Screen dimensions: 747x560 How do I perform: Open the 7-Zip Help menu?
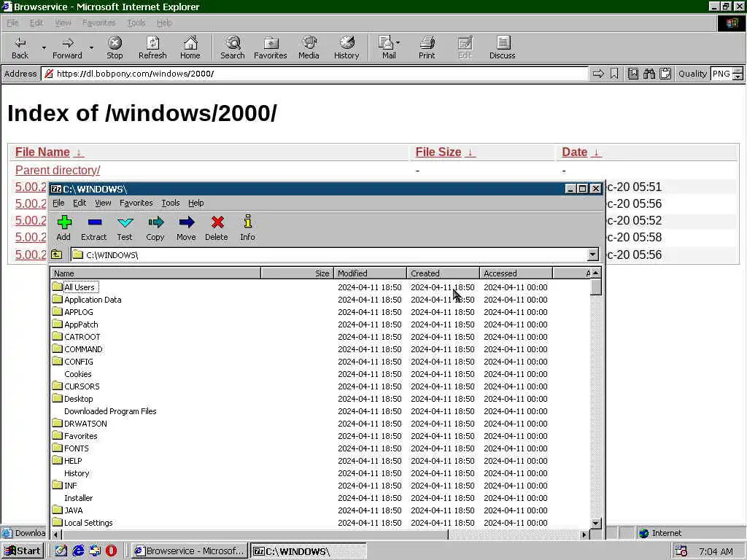pyautogui.click(x=196, y=203)
